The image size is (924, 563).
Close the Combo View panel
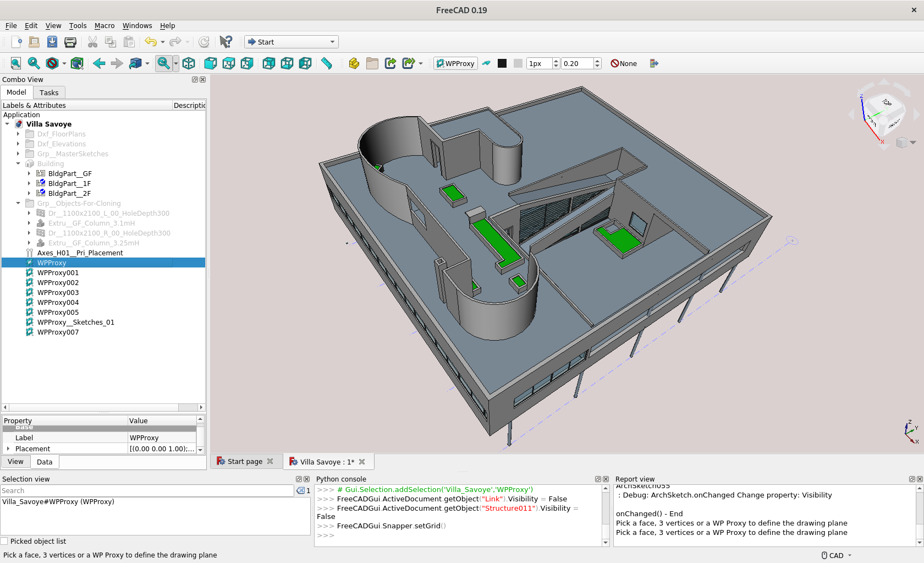(203, 80)
